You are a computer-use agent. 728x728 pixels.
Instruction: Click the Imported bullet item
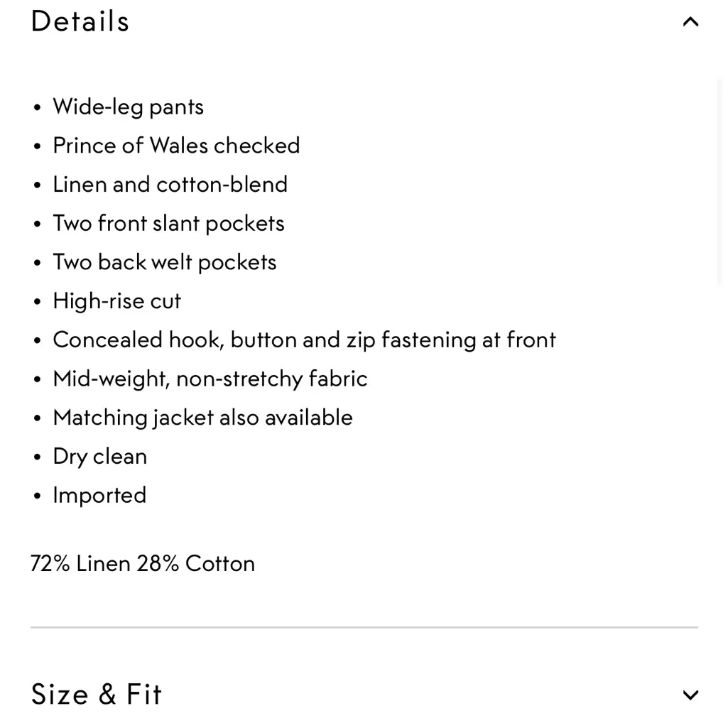coord(99,495)
